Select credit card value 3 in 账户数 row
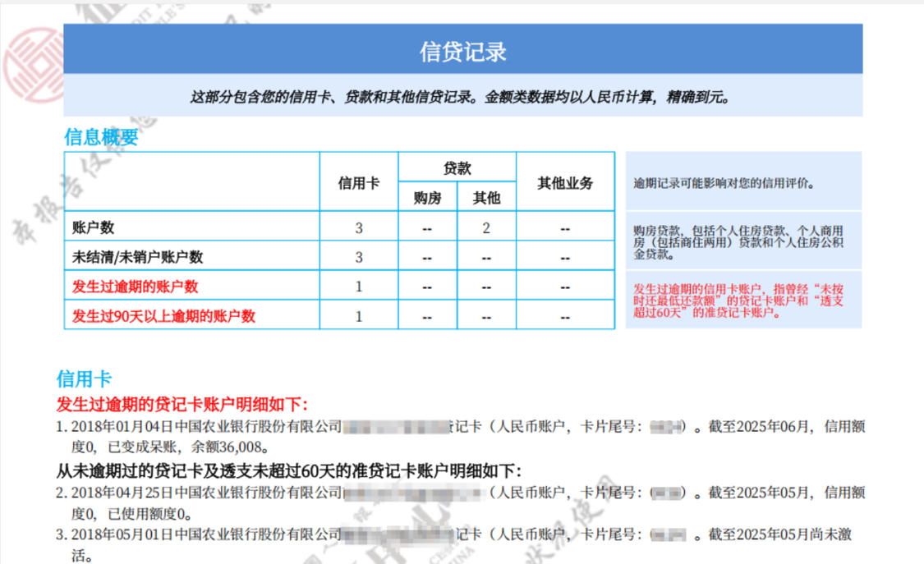Image resolution: width=924 pixels, height=564 pixels. point(359,228)
